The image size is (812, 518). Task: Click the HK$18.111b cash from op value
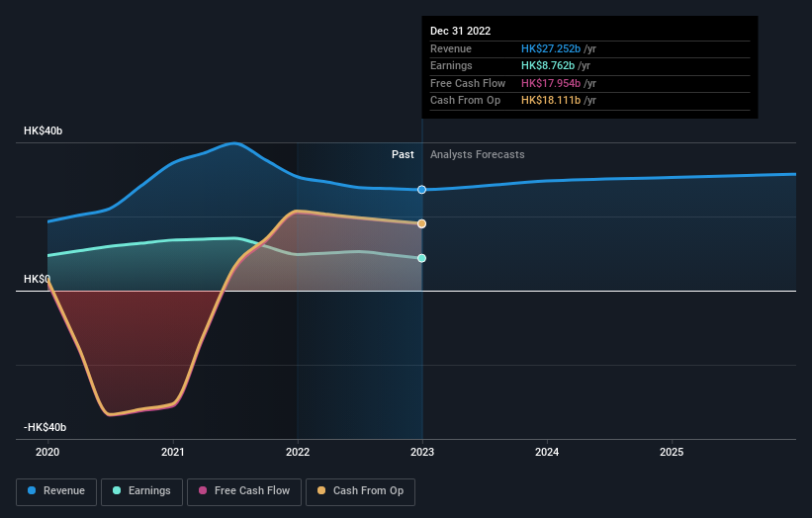tap(551, 101)
